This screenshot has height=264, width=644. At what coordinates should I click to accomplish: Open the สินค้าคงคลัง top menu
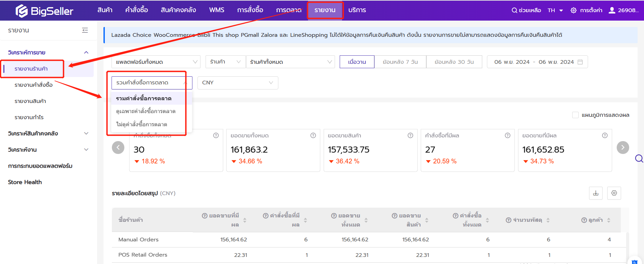178,10
